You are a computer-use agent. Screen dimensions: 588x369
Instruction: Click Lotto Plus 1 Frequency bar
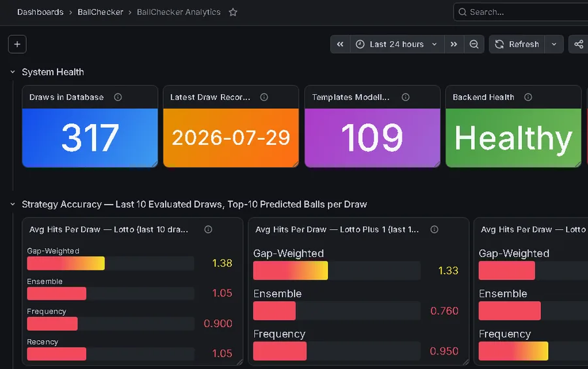pos(336,351)
